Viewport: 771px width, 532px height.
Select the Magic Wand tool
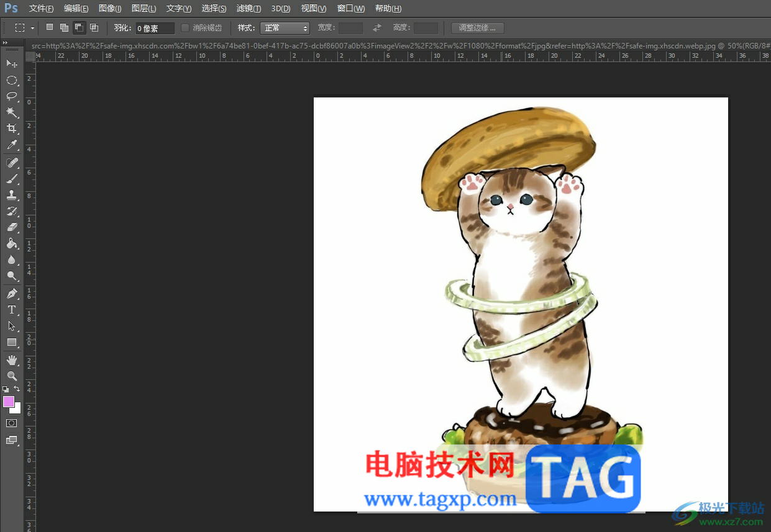(x=12, y=112)
